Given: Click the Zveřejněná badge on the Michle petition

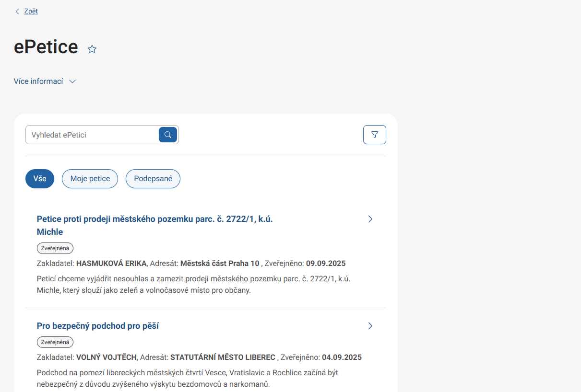Looking at the screenshot, I should 55,248.
